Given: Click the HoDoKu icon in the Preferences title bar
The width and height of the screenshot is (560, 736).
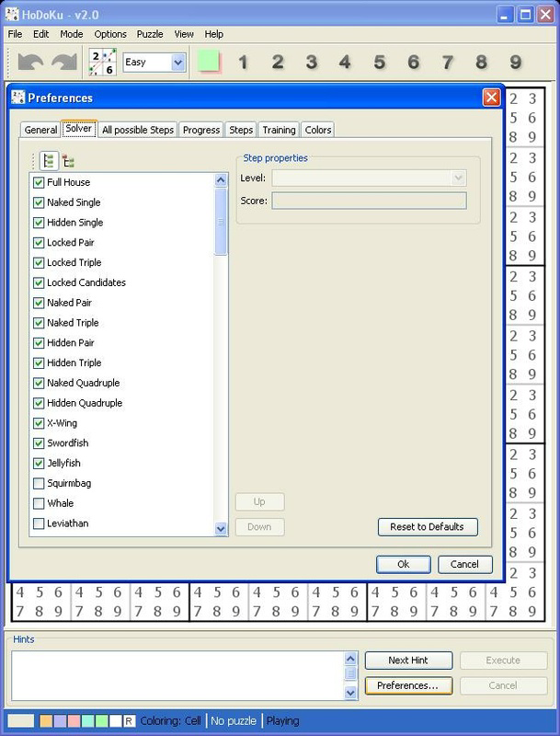Looking at the screenshot, I should (17, 98).
